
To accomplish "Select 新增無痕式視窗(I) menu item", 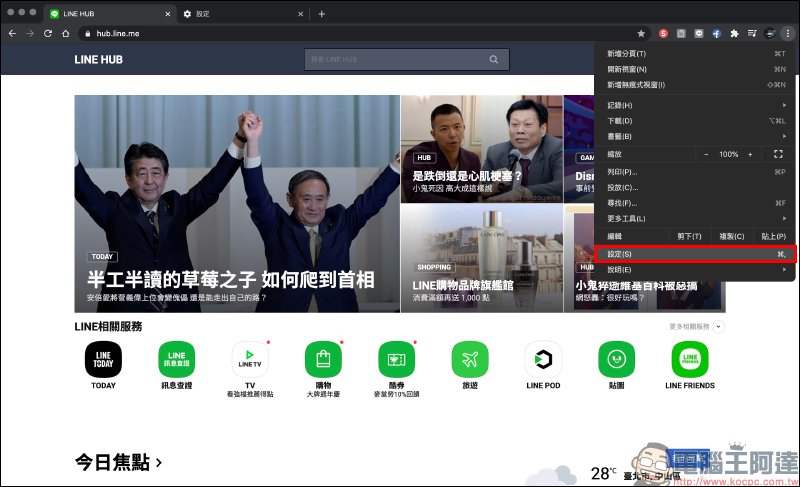I will point(694,85).
